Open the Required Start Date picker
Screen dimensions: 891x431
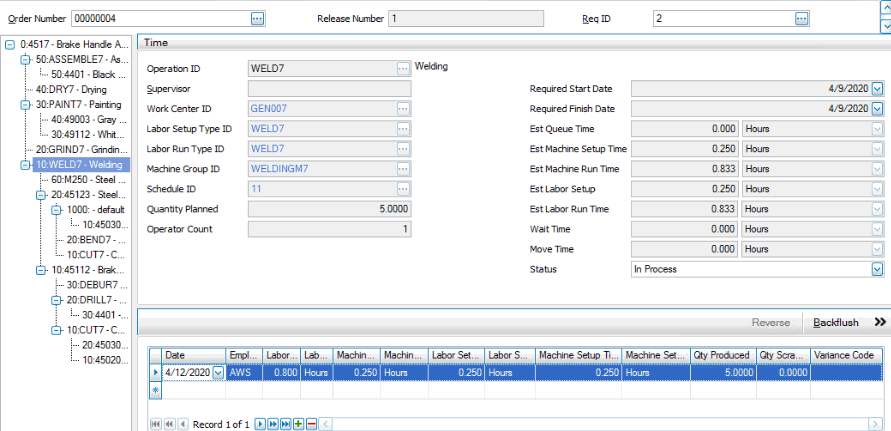[877, 88]
